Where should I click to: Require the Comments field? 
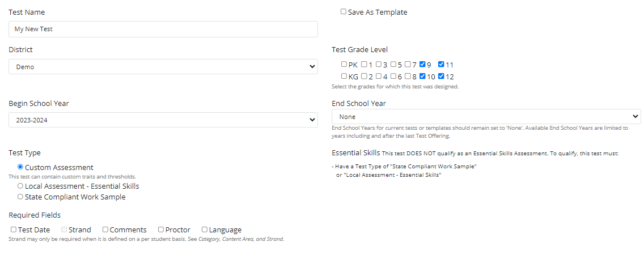point(105,230)
